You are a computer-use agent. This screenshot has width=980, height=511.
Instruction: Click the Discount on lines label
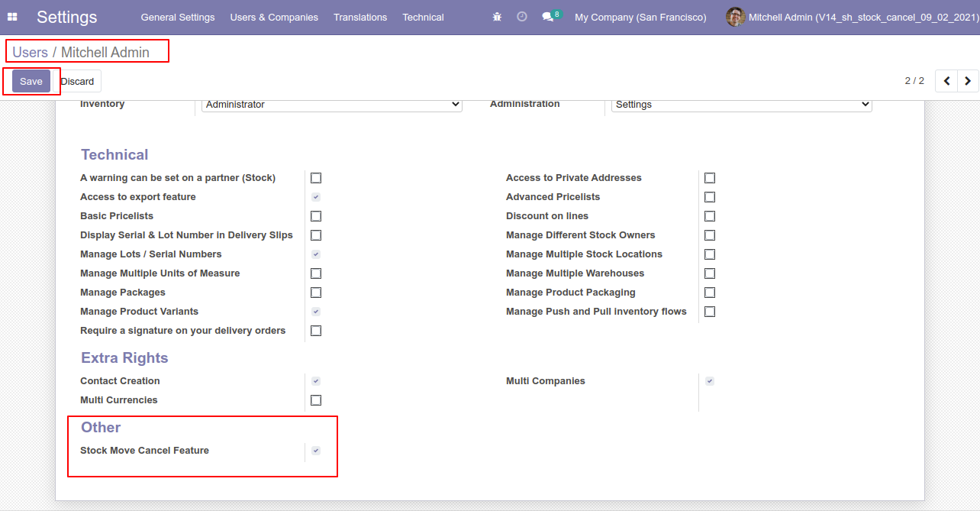click(547, 216)
